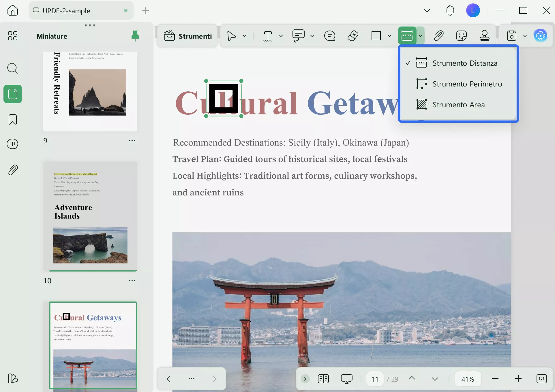This screenshot has width=555, height=392.
Task: Select the sticker tool icon
Action: tap(461, 36)
